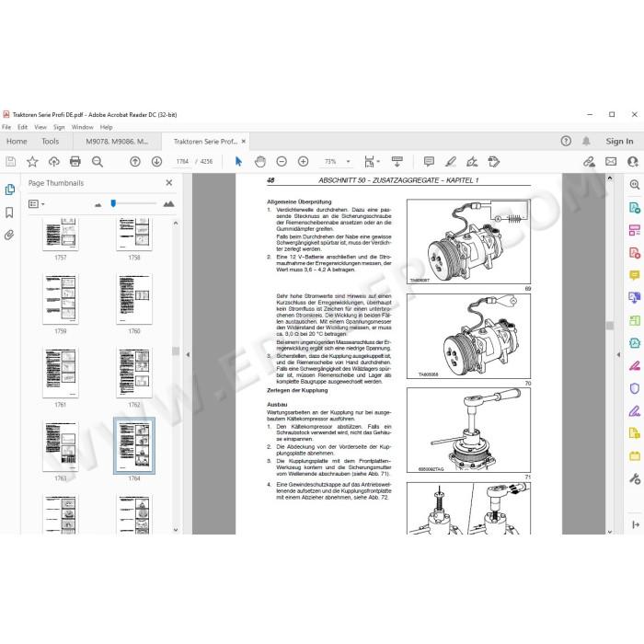The width and height of the screenshot is (644, 644).
Task: Open the notifications bell
Action: coord(586,142)
